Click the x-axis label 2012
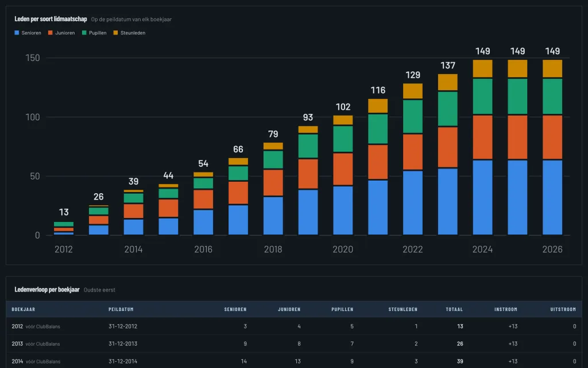Screen dimensions: 588x368 coord(64,249)
